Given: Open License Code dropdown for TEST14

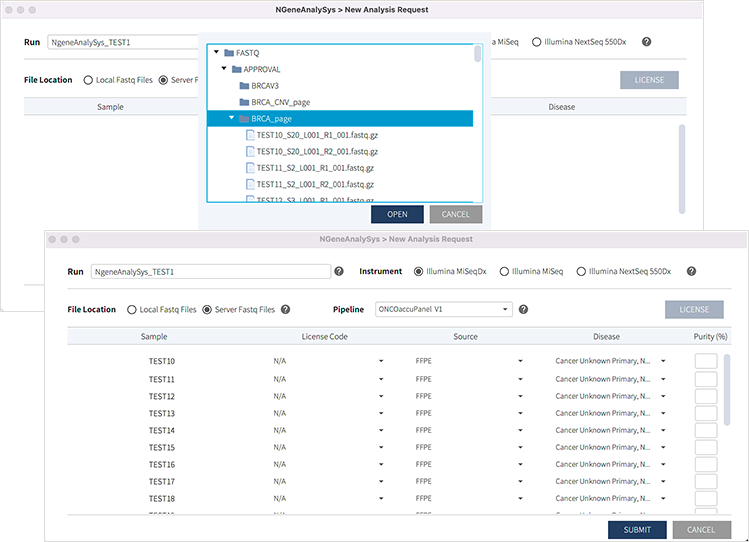Looking at the screenshot, I should 381,430.
